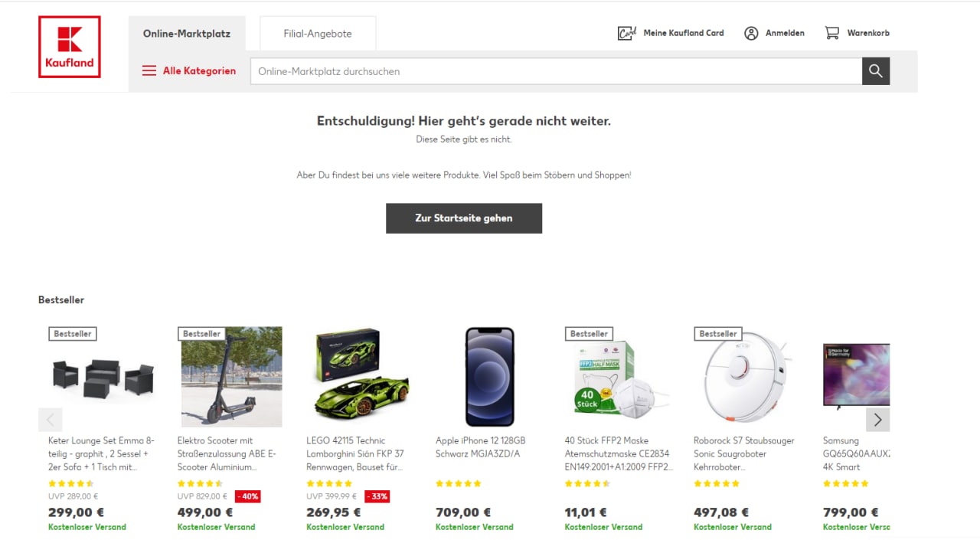Open the Elektro Scooter product image
980x540 pixels.
coord(231,377)
